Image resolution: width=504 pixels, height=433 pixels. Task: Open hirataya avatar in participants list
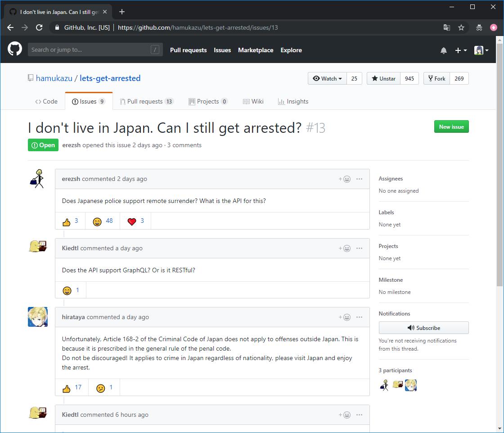click(x=411, y=385)
